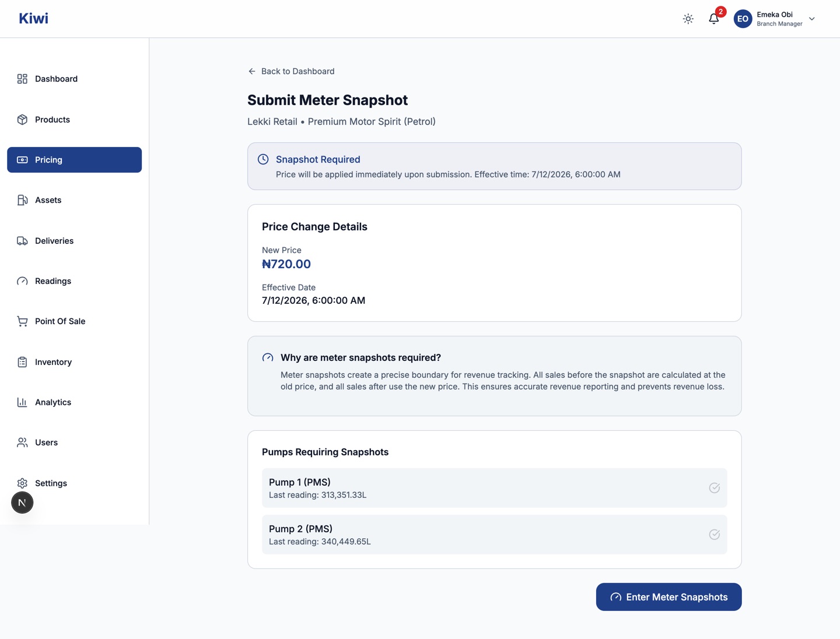
Task: Select the Pricing sidebar item
Action: [74, 160]
